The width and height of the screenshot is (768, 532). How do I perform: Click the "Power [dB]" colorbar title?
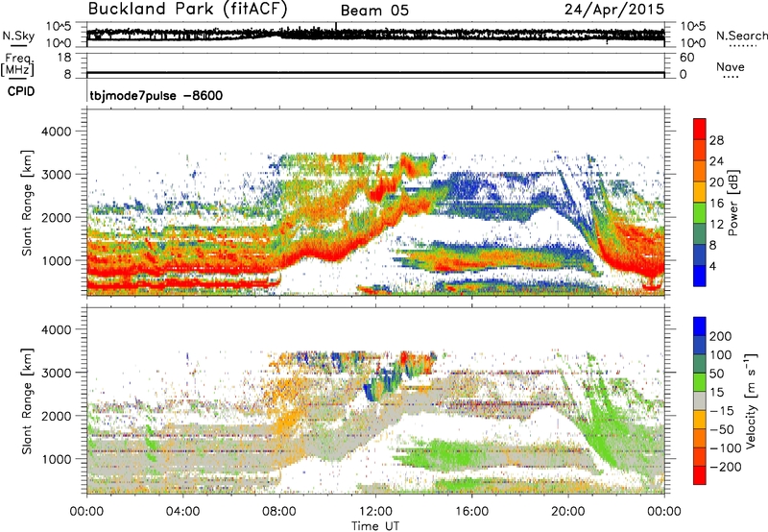coord(732,203)
